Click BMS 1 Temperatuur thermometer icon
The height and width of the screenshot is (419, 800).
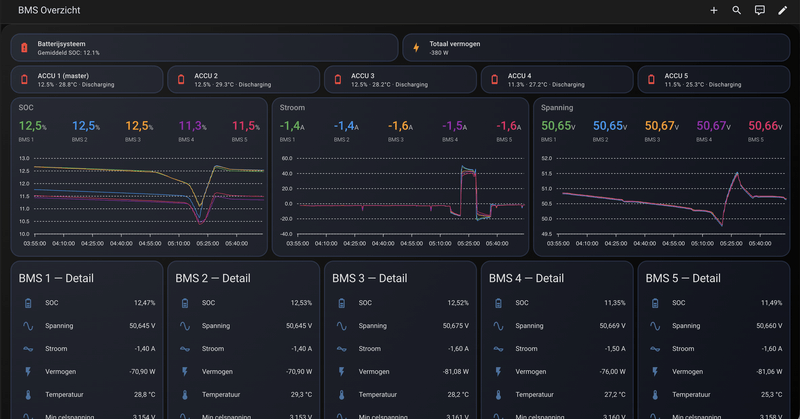pyautogui.click(x=28, y=395)
